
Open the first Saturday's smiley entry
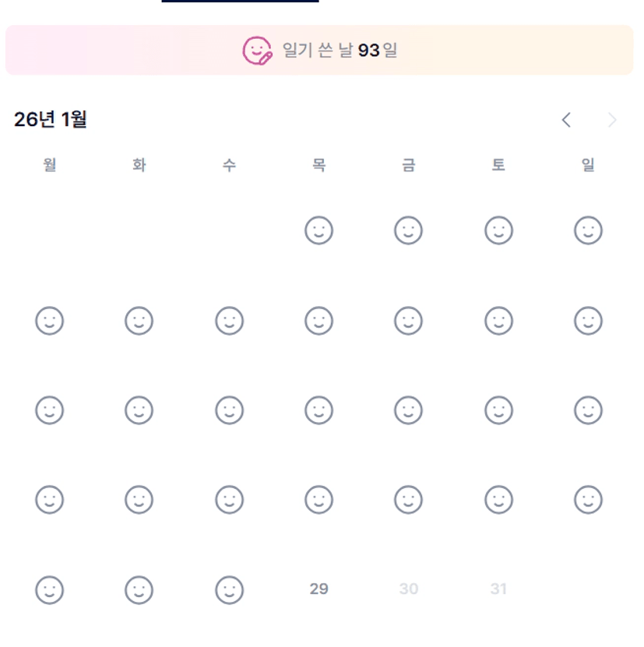click(x=498, y=230)
